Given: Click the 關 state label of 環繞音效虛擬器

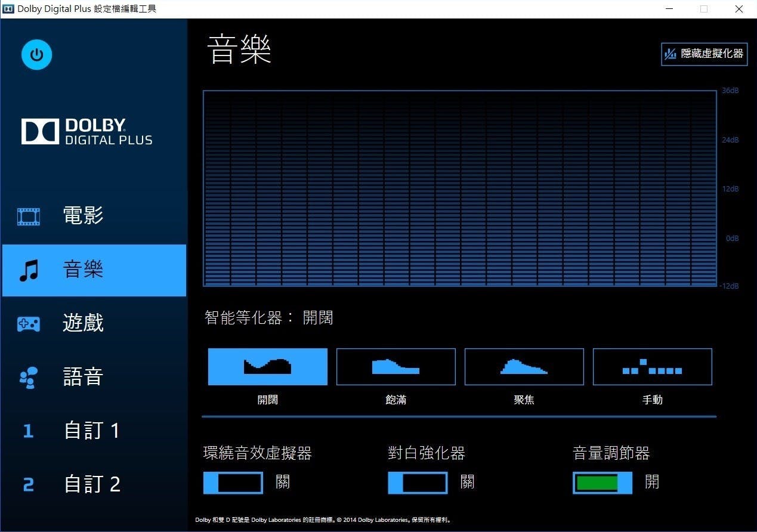Looking at the screenshot, I should (283, 482).
